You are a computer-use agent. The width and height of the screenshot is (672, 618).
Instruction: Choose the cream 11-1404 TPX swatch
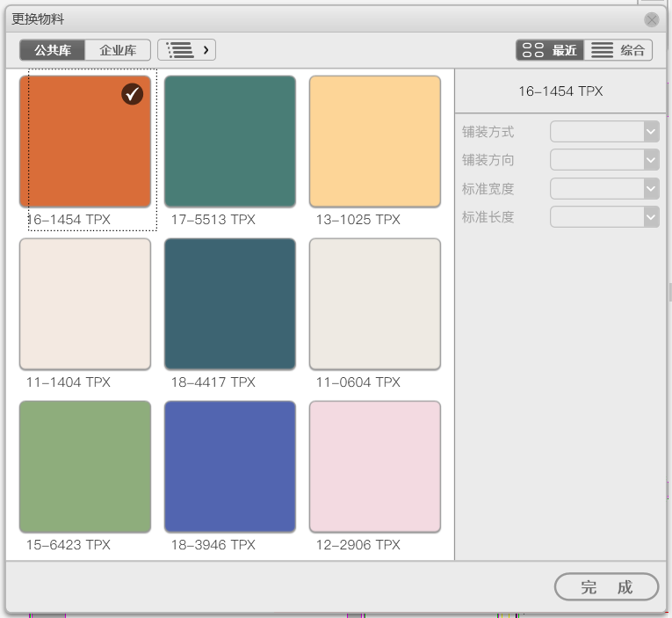point(85,304)
